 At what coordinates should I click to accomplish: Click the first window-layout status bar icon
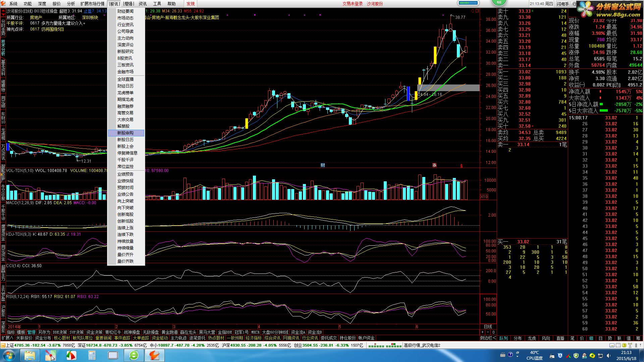click(x=612, y=345)
